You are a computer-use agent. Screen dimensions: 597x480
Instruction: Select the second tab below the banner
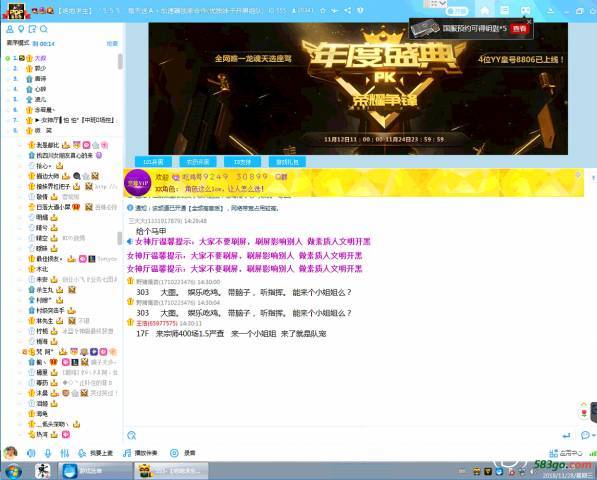point(198,162)
